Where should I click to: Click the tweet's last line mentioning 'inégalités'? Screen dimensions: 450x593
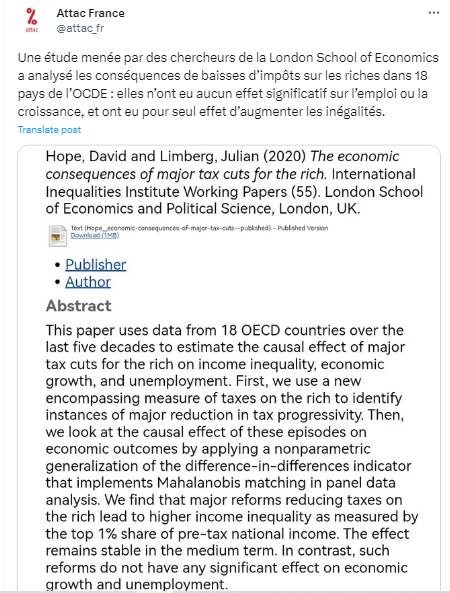tap(201, 112)
